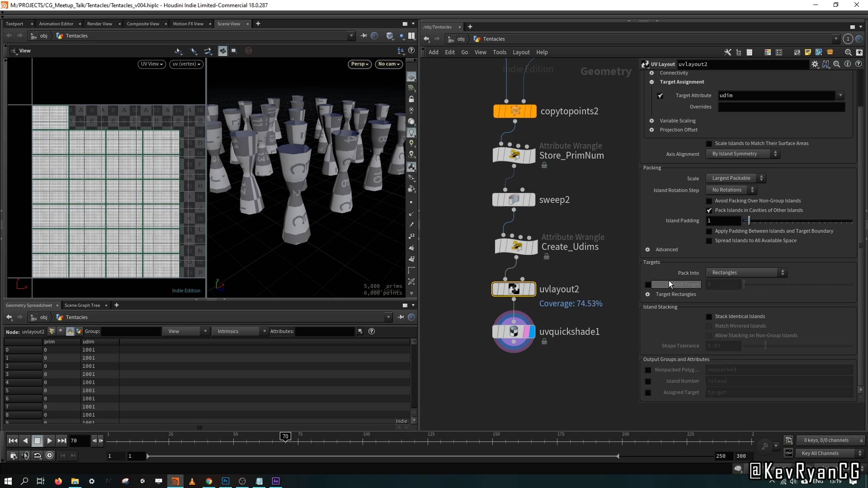Viewport: 868px width, 488px height.
Task: Open the gear settings icon next to uvlayout2 name
Action: point(815,64)
